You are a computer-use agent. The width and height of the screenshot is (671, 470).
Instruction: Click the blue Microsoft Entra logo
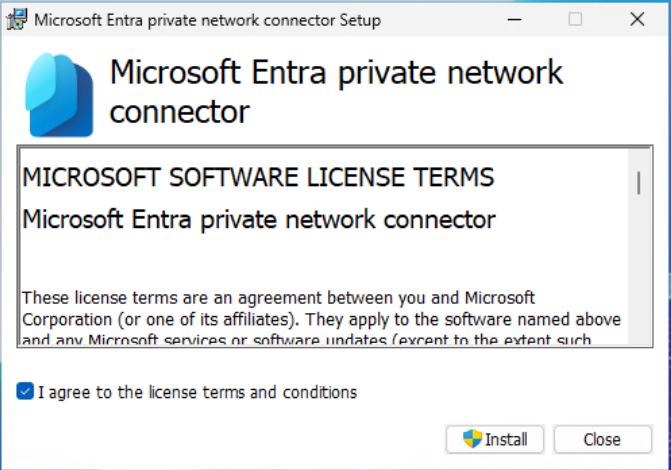(x=60, y=94)
